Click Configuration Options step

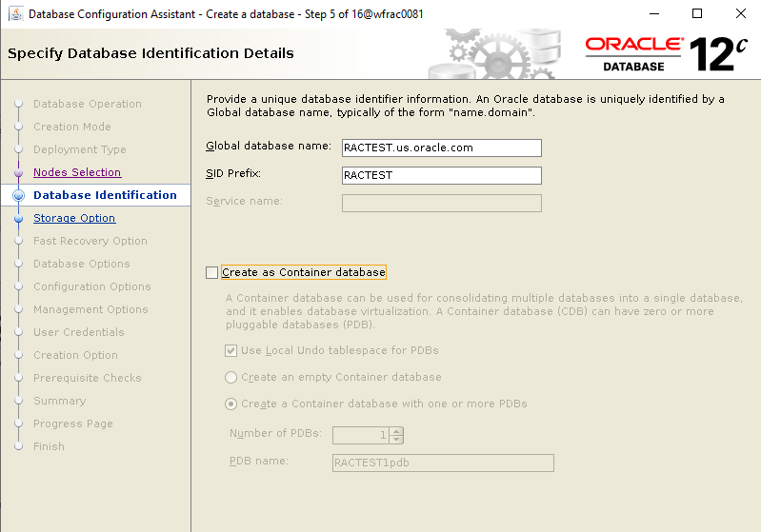coord(92,286)
